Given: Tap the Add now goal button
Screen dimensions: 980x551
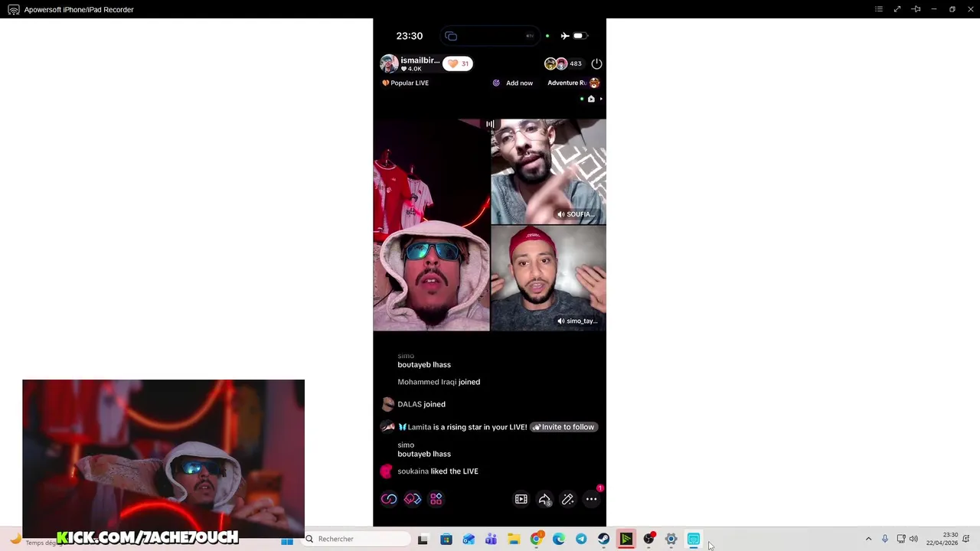Looking at the screenshot, I should point(513,83).
